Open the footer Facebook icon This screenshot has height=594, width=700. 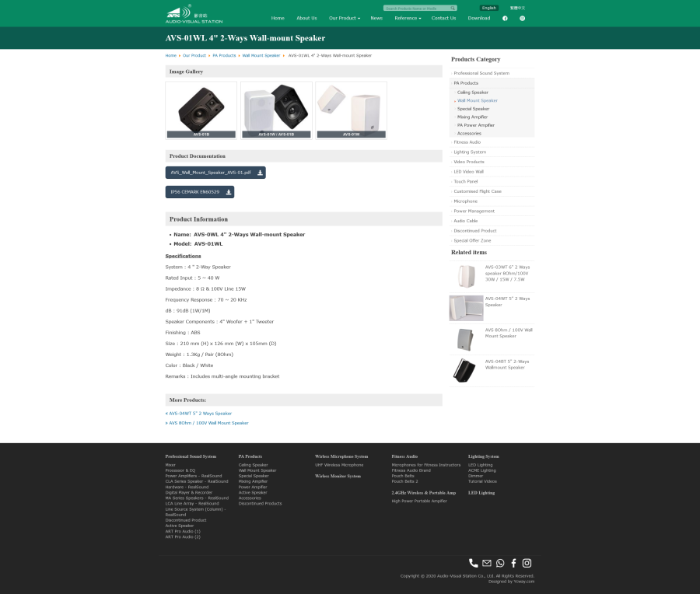point(513,563)
